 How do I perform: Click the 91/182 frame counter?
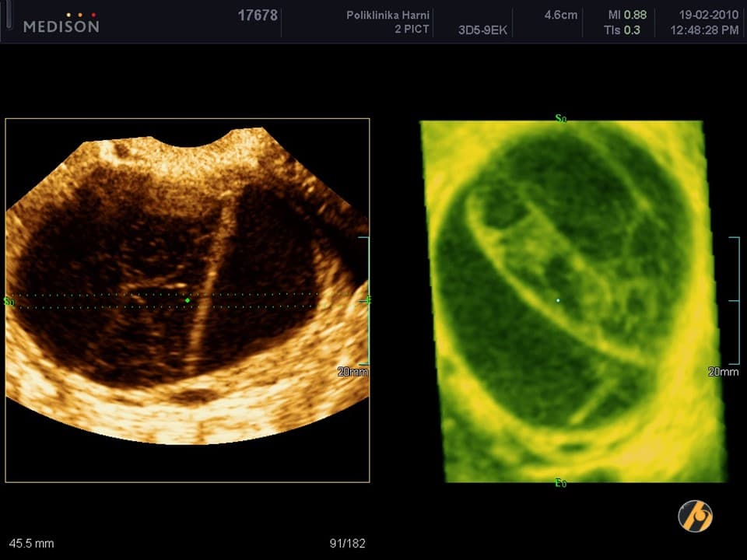(348, 544)
